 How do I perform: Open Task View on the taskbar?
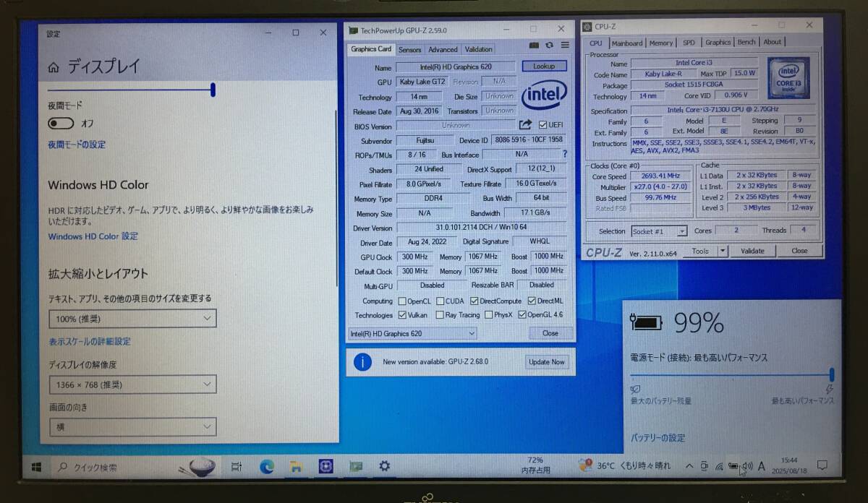236,467
